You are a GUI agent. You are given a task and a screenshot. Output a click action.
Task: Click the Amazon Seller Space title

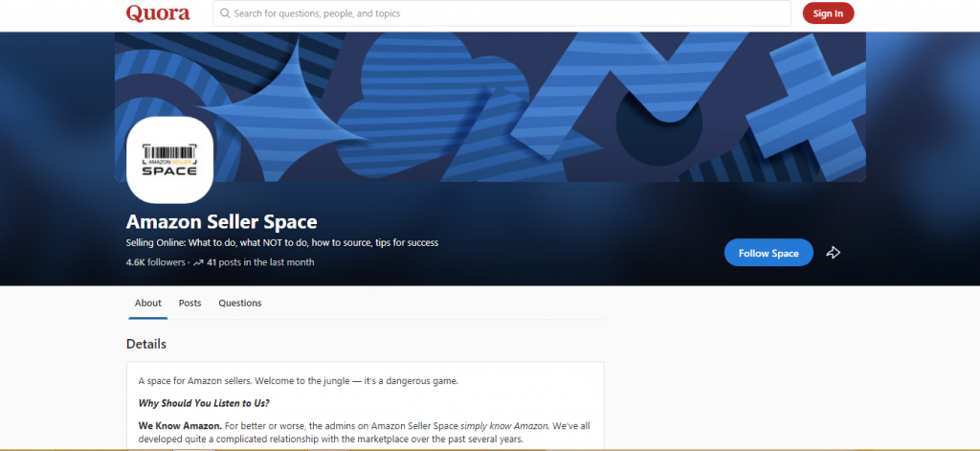(222, 221)
